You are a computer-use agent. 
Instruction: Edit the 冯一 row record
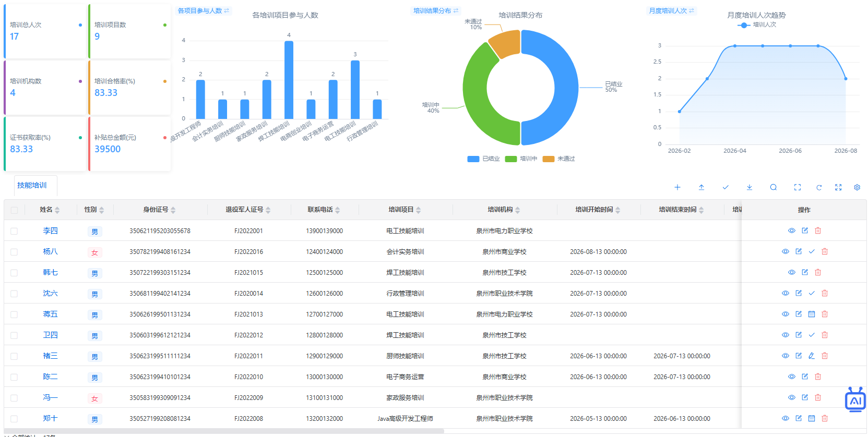click(805, 397)
